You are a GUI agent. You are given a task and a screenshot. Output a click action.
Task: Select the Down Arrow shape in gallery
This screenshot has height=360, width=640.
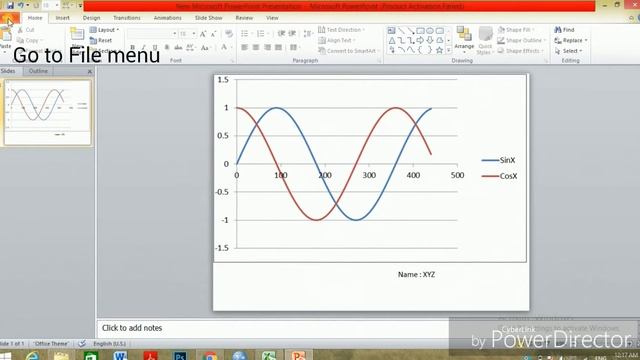coord(430,40)
